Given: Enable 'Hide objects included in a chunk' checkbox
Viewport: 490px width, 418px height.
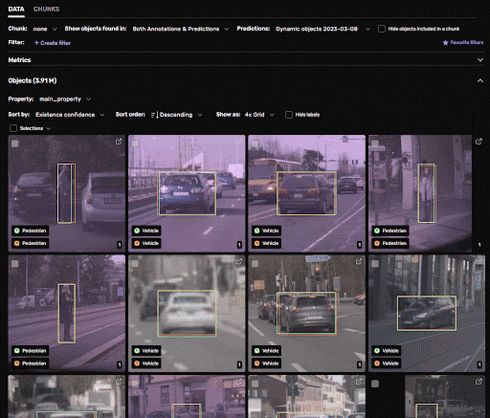Looking at the screenshot, I should click(382, 29).
